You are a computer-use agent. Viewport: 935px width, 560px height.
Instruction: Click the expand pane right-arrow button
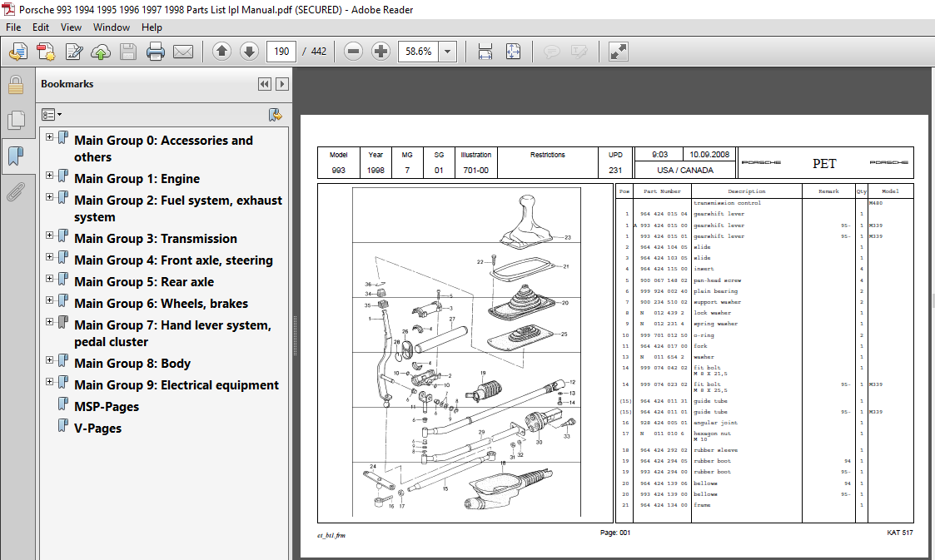point(282,84)
